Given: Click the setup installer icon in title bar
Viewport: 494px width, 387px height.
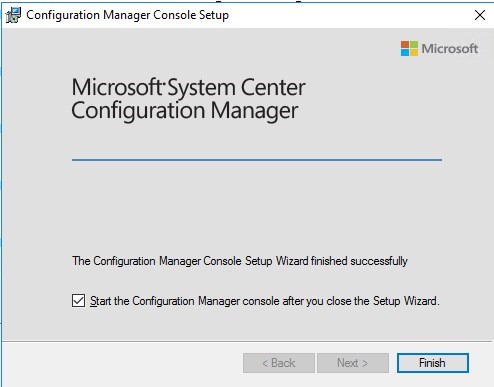Looking at the screenshot, I should coord(13,15).
